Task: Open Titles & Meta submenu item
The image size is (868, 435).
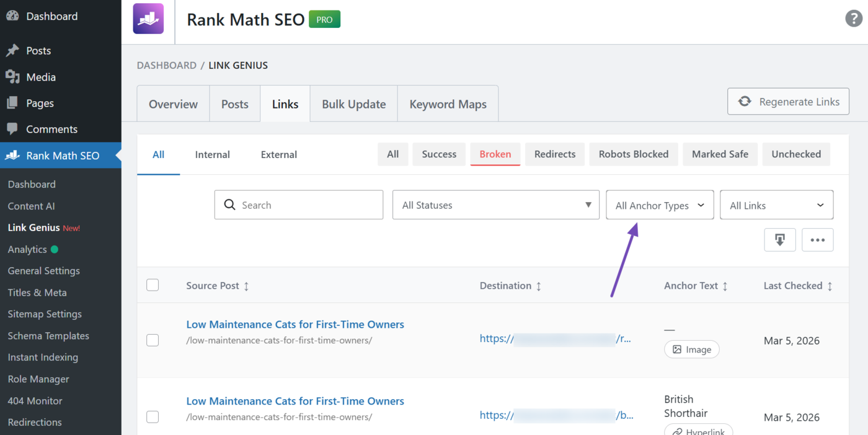Action: [37, 292]
